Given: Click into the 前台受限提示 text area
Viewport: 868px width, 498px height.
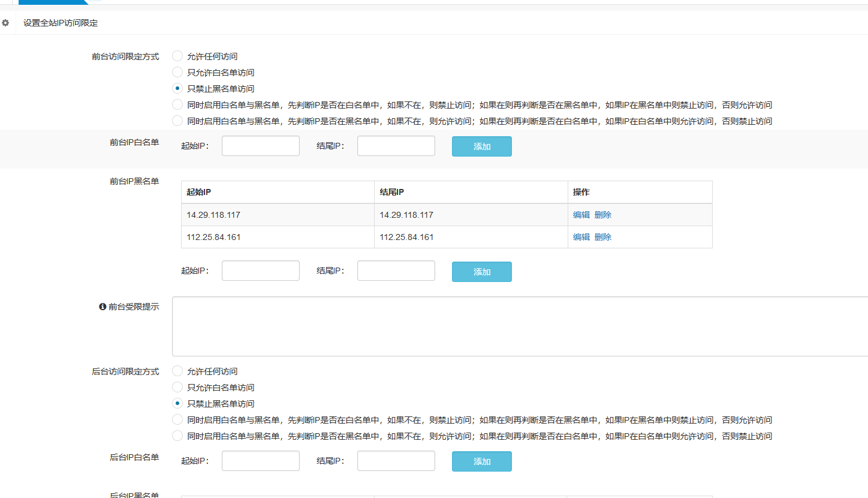Looking at the screenshot, I should [519, 326].
